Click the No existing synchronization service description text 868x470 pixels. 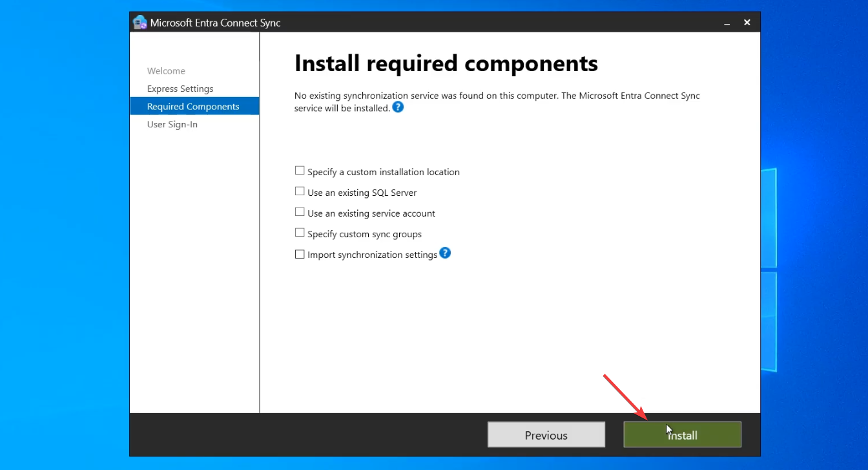click(x=497, y=101)
